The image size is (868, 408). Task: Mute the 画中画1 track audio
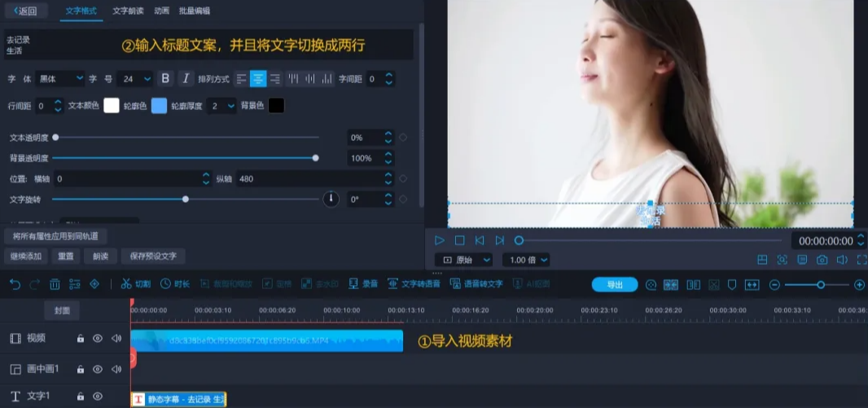point(116,369)
